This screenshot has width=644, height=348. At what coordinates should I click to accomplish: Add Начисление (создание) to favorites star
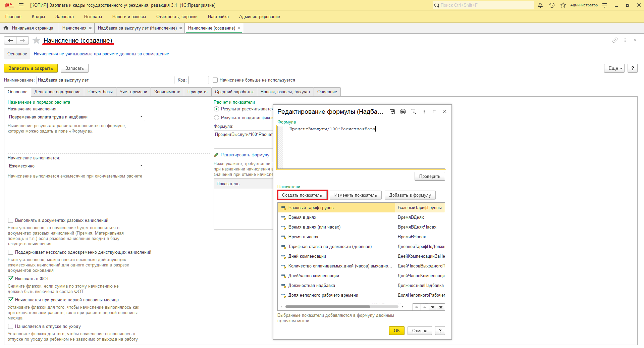(x=36, y=41)
